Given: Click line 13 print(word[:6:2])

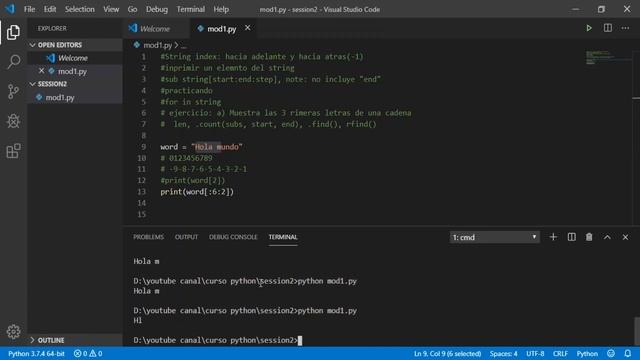Looking at the screenshot, I should (x=197, y=191).
